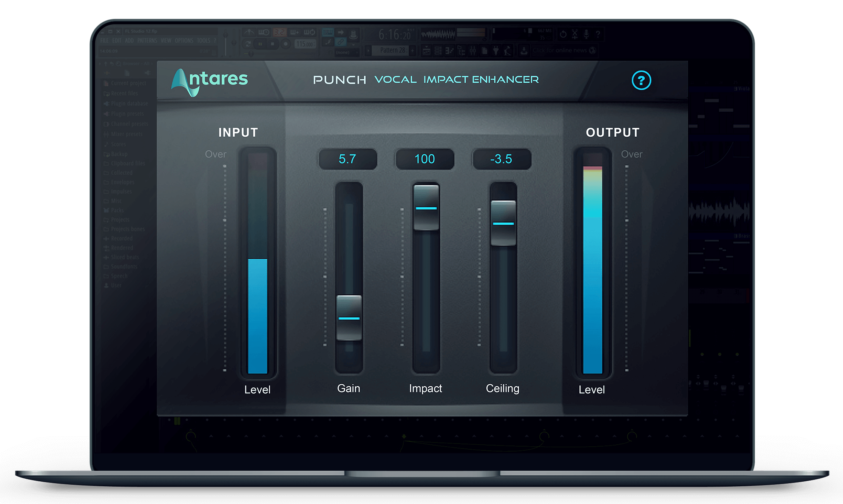
Task: Toggle the loop recording icon
Action: [309, 32]
